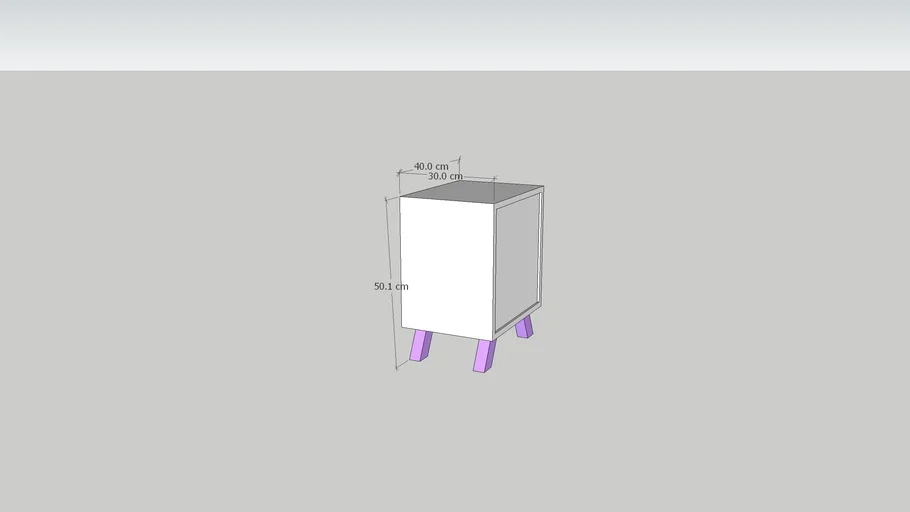The width and height of the screenshot is (910, 512).
Task: Click the rear purple leg on the right
Action: coord(524,326)
